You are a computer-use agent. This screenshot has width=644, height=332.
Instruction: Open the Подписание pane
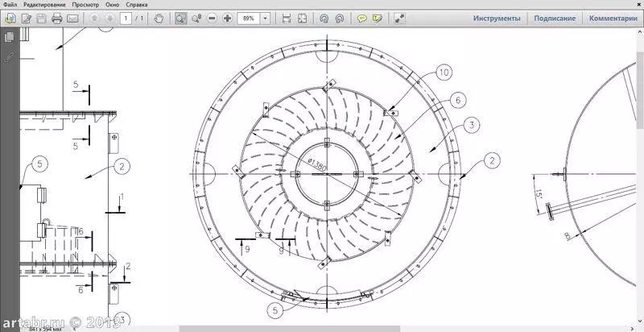555,19
